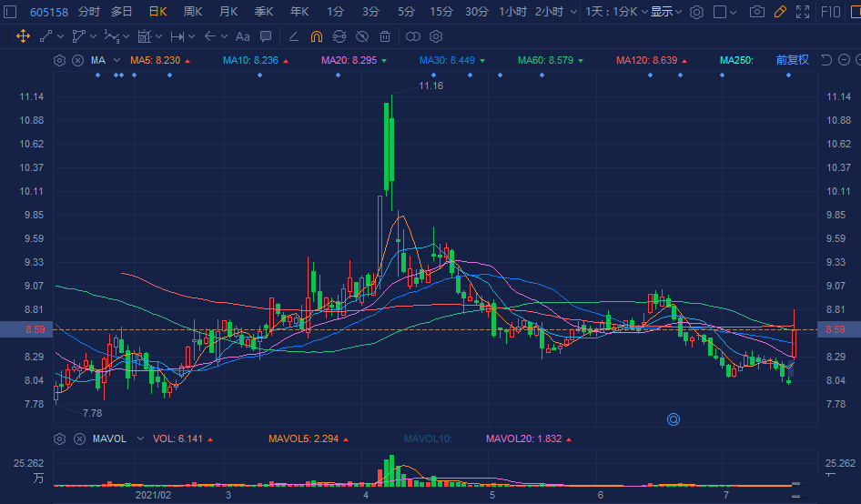Select the Aa text annotation tool
861x504 pixels.
[243, 36]
